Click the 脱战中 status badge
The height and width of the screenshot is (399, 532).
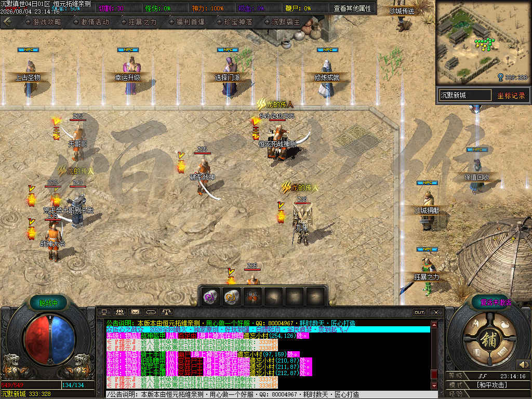[x=48, y=303]
